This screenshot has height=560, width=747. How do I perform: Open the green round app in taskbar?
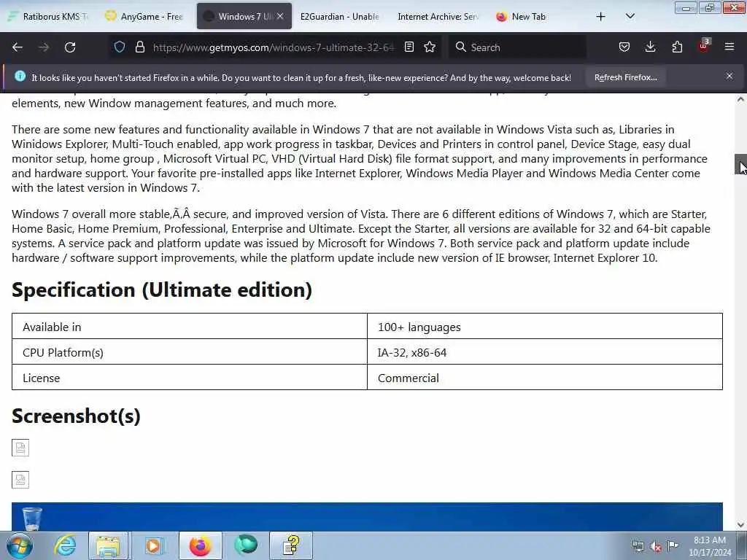click(x=246, y=545)
